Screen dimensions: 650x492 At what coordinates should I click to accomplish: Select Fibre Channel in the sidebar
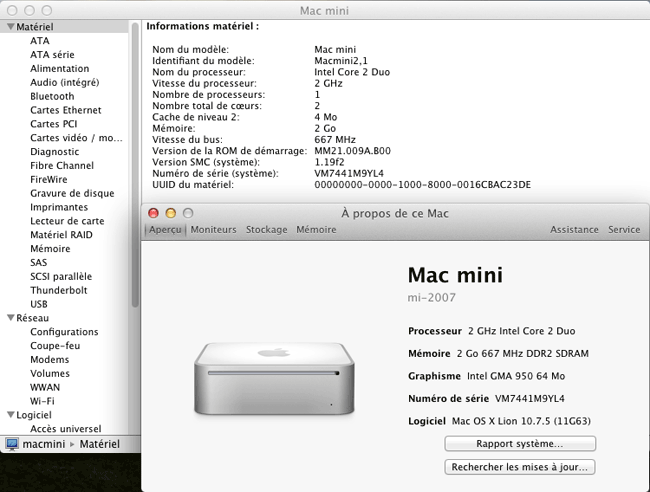click(x=62, y=165)
